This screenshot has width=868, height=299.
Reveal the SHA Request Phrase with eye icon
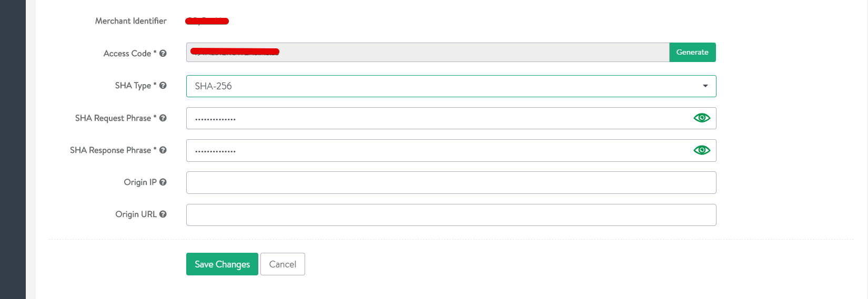click(702, 118)
